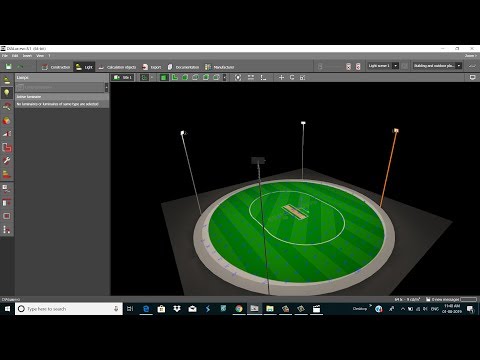Select the scale tool icon

tap(302, 77)
